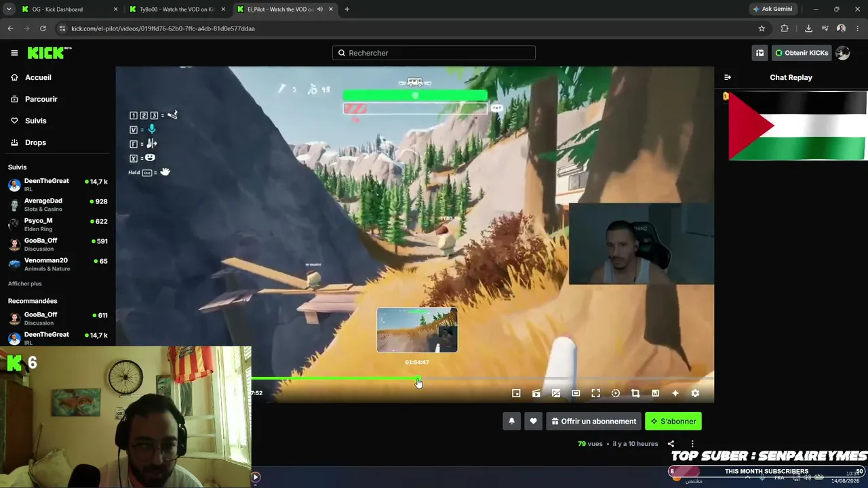Open the Kick hamburger sidebar menu

pos(14,53)
